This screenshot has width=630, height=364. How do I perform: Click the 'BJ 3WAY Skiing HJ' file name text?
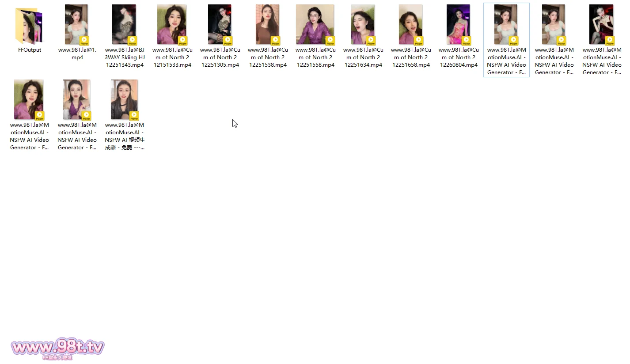[x=125, y=57]
